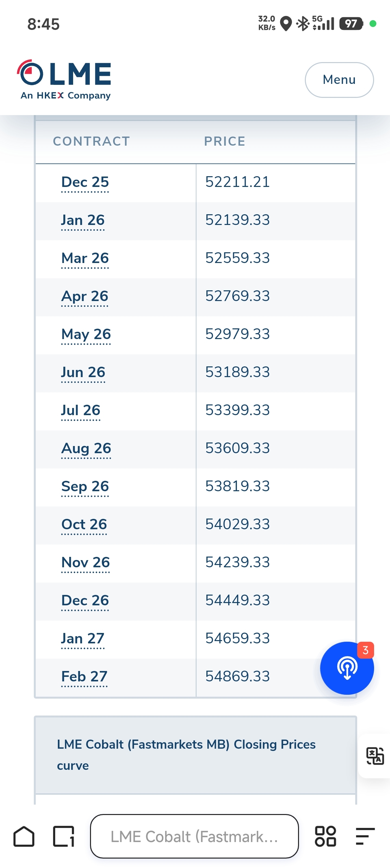
Task: Tap the Feb 27 contract link
Action: click(84, 677)
